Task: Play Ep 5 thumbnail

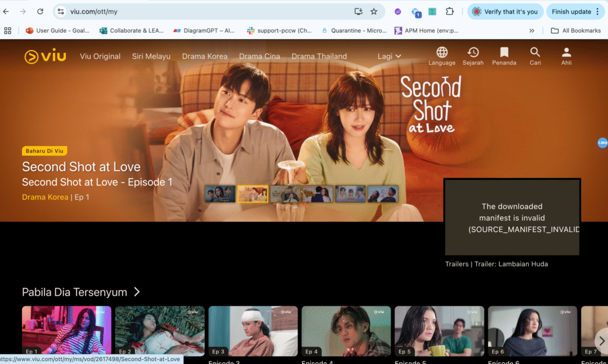Action: [x=439, y=331]
